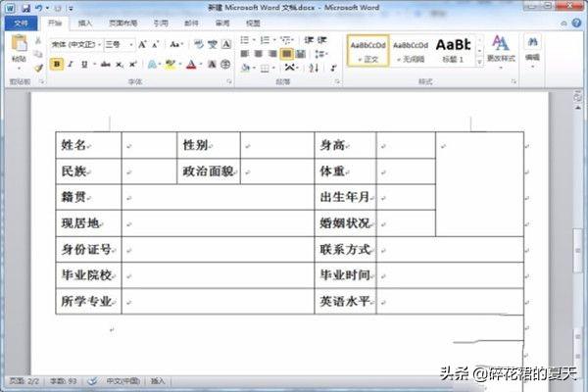
Task: Cut selection with the scissors icon
Action: (38, 40)
